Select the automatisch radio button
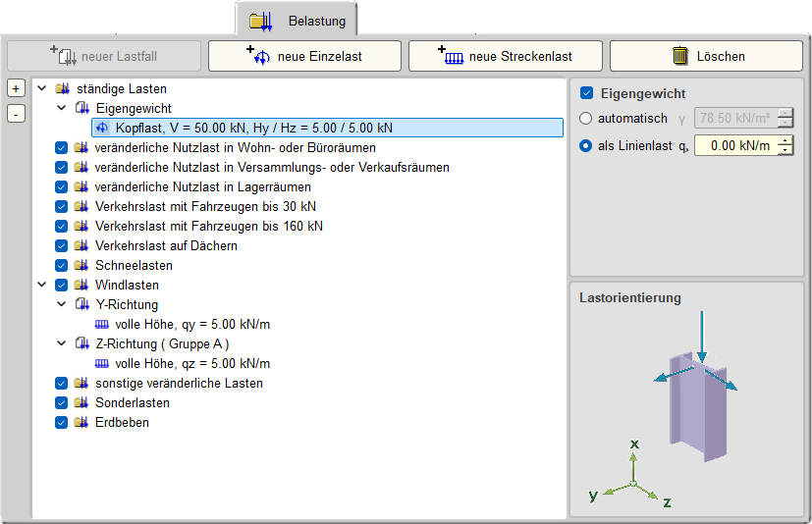The height and width of the screenshot is (524, 812). click(x=586, y=119)
